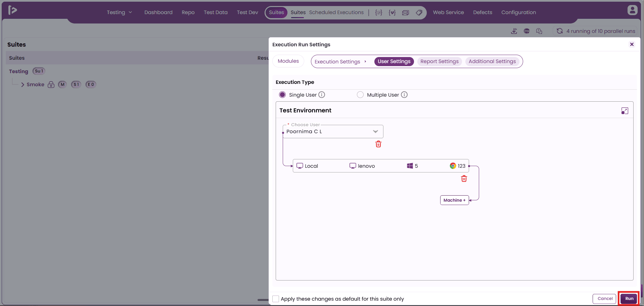The image size is (644, 306).
Task: Select the Single User radio button
Action: 282,95
